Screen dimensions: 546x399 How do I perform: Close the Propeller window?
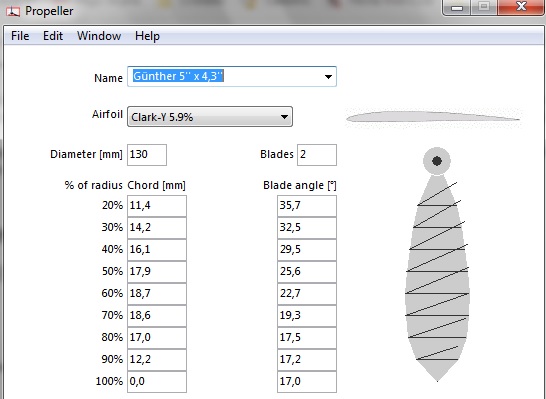coord(521,7)
